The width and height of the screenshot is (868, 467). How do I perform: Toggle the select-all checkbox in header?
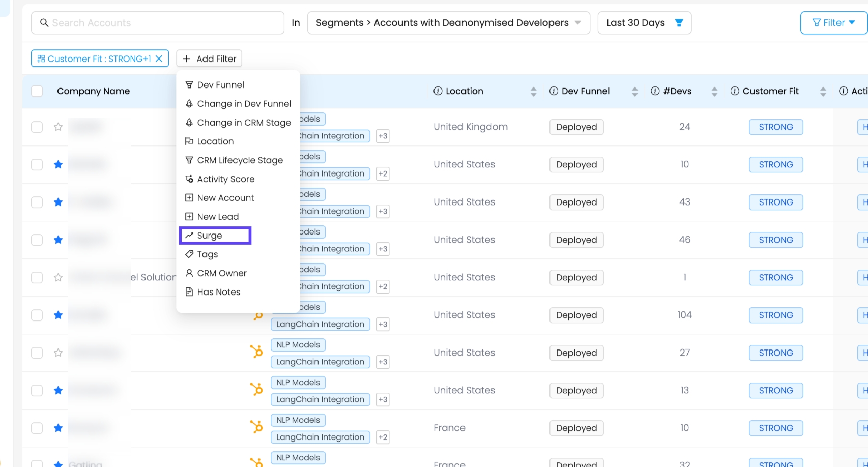point(37,91)
